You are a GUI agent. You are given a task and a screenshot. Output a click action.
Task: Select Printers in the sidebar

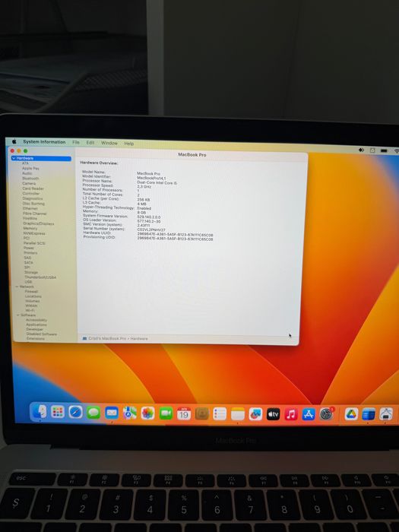[x=31, y=253]
